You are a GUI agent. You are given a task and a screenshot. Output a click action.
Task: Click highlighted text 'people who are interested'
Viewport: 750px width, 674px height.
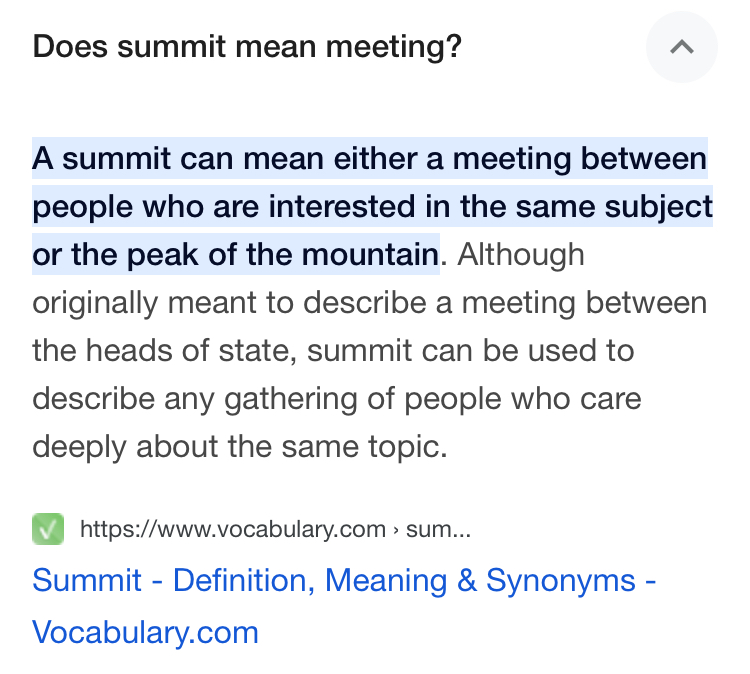[223, 207]
